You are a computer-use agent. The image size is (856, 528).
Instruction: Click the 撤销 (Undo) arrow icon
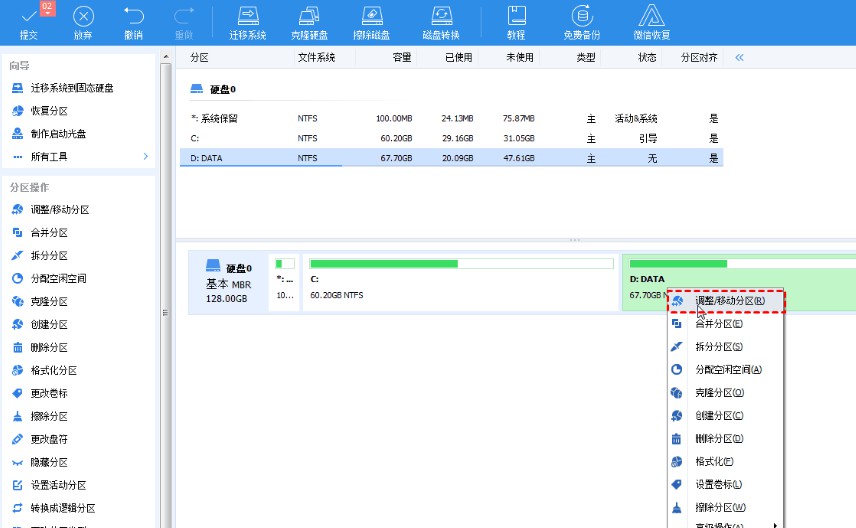tap(133, 17)
